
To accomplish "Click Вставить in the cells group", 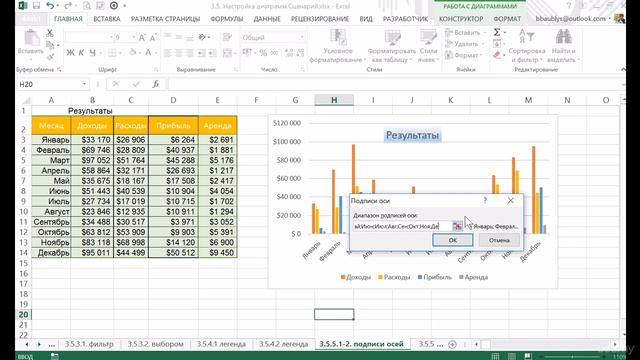I will coord(464,32).
